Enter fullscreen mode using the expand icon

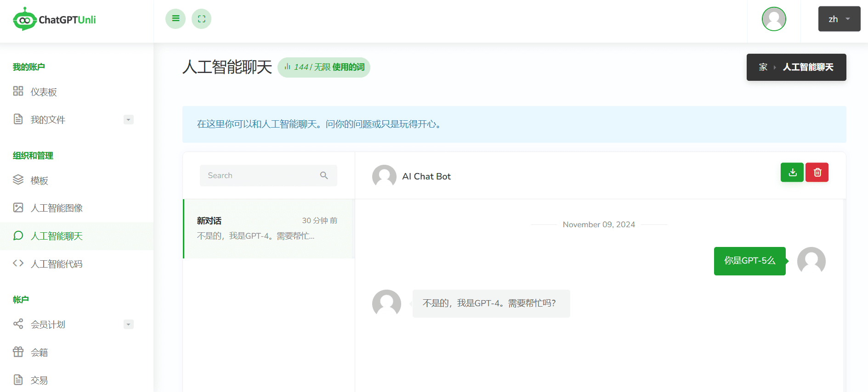(201, 19)
